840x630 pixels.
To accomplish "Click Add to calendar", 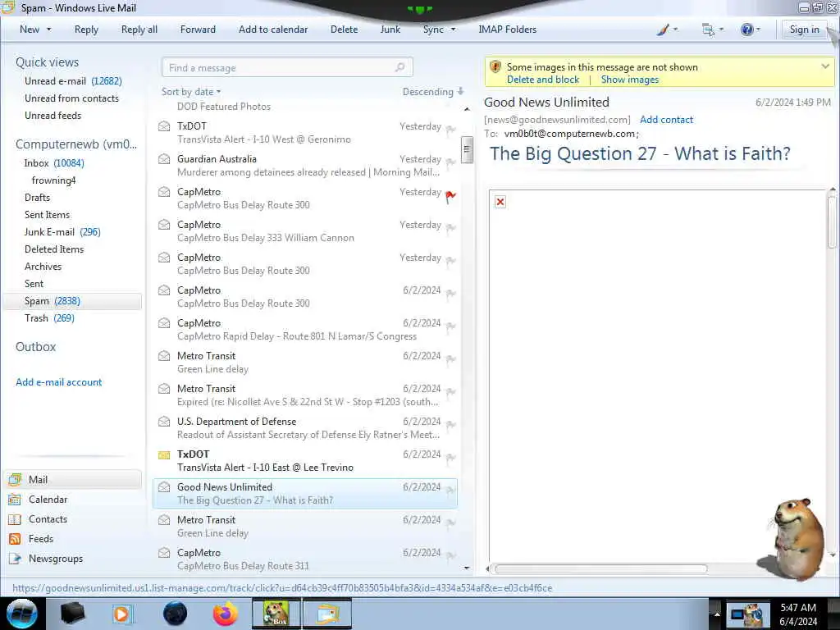I will click(x=273, y=30).
